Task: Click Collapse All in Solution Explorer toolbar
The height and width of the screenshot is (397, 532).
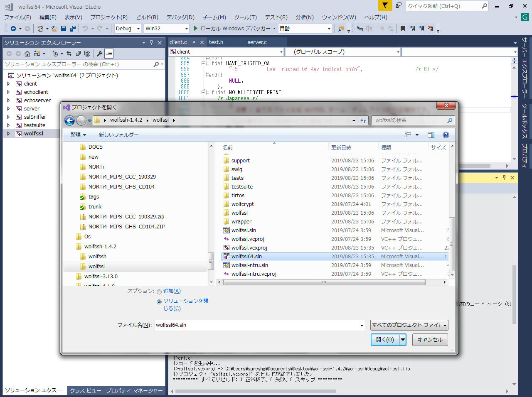Action: click(78, 54)
